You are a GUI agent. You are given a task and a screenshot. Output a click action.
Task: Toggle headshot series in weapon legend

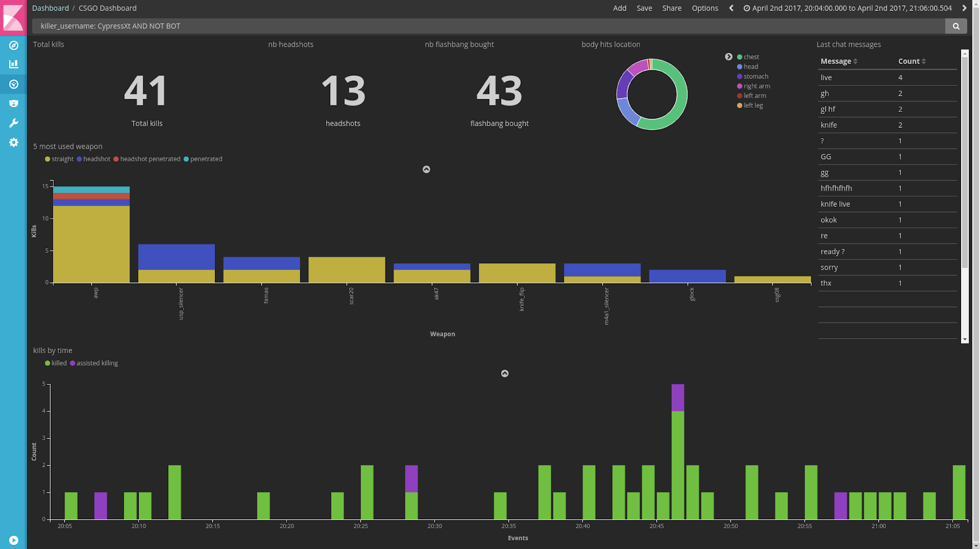tap(93, 159)
